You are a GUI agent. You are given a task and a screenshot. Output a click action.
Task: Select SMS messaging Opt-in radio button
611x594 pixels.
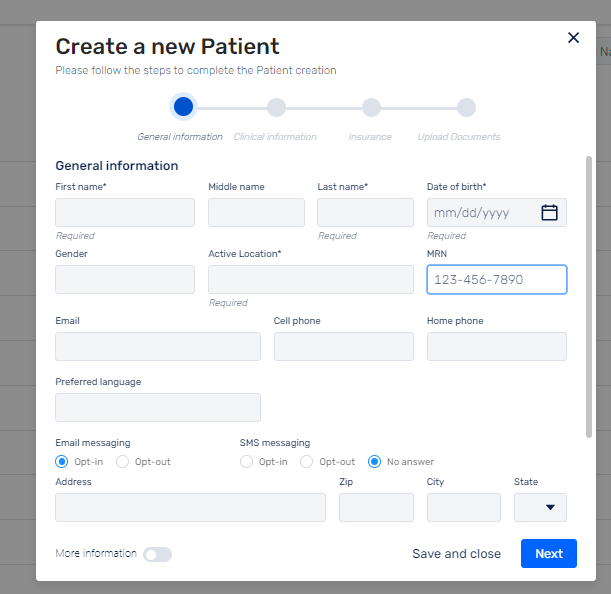tap(246, 461)
